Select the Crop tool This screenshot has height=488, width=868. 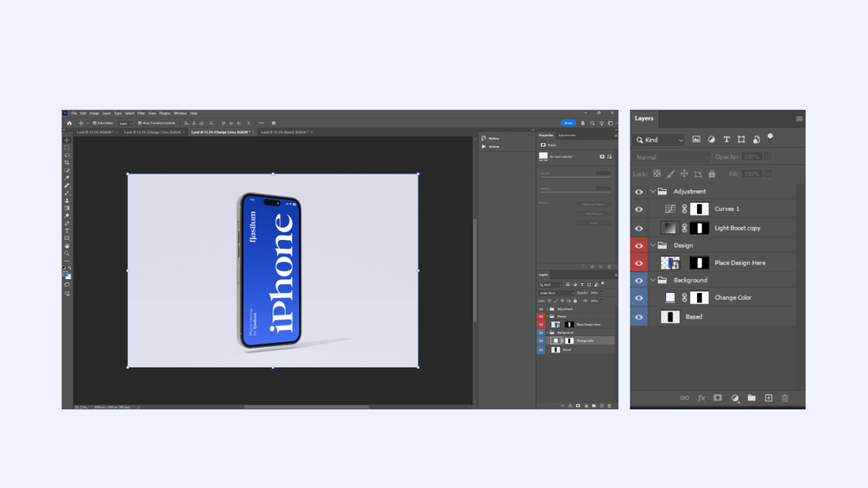pyautogui.click(x=67, y=162)
